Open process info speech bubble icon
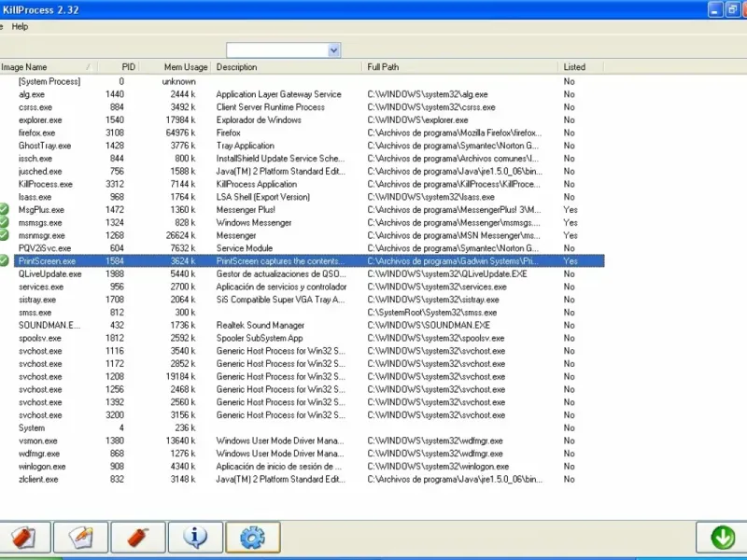 pos(195,538)
